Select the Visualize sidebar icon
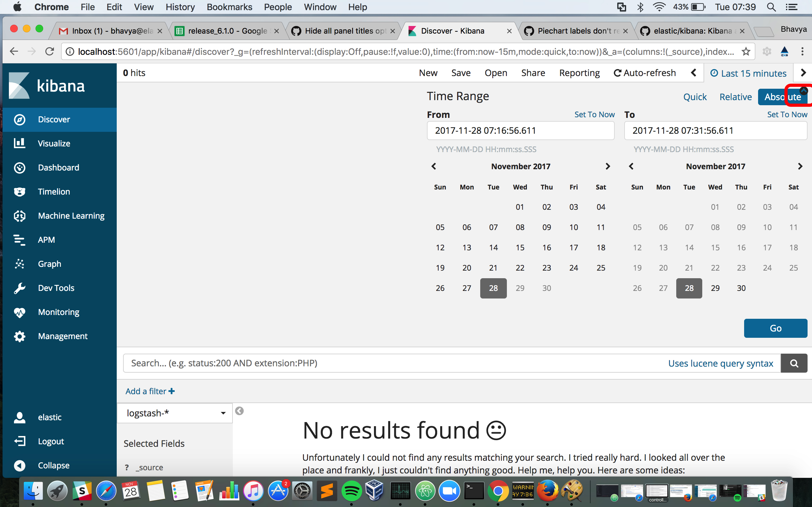Image resolution: width=812 pixels, height=507 pixels. pos(54,144)
